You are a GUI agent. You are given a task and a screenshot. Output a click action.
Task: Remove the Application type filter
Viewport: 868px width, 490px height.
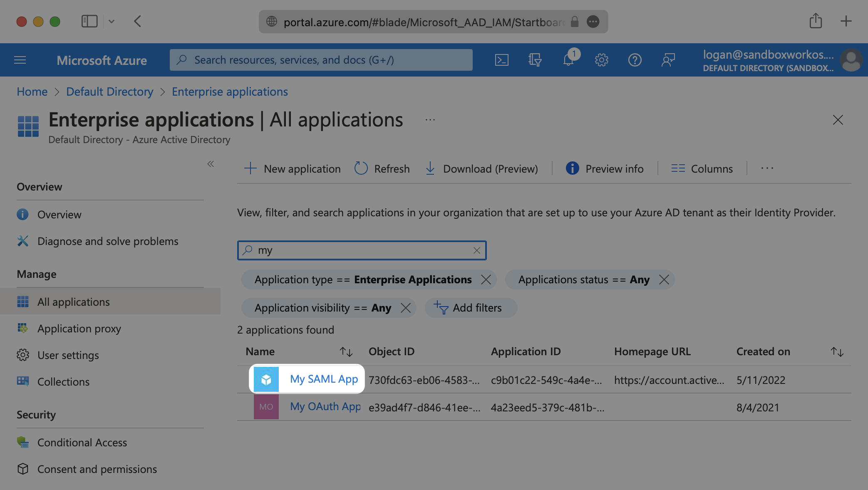(486, 280)
